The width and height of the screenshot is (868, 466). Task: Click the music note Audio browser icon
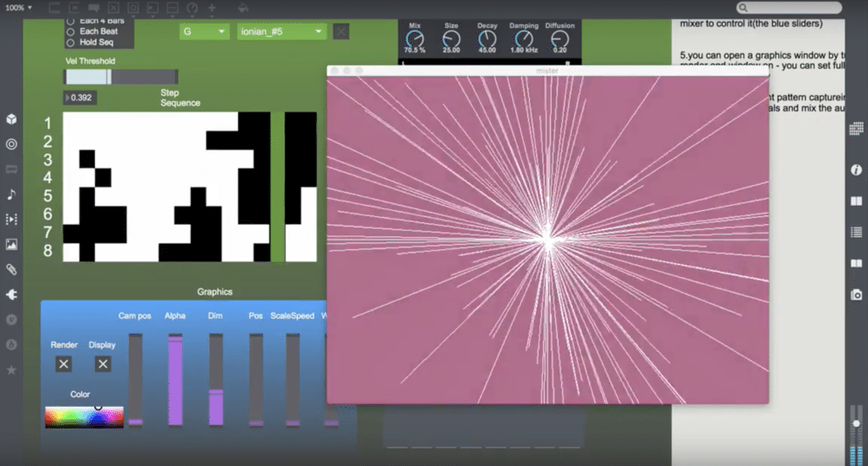click(12, 194)
